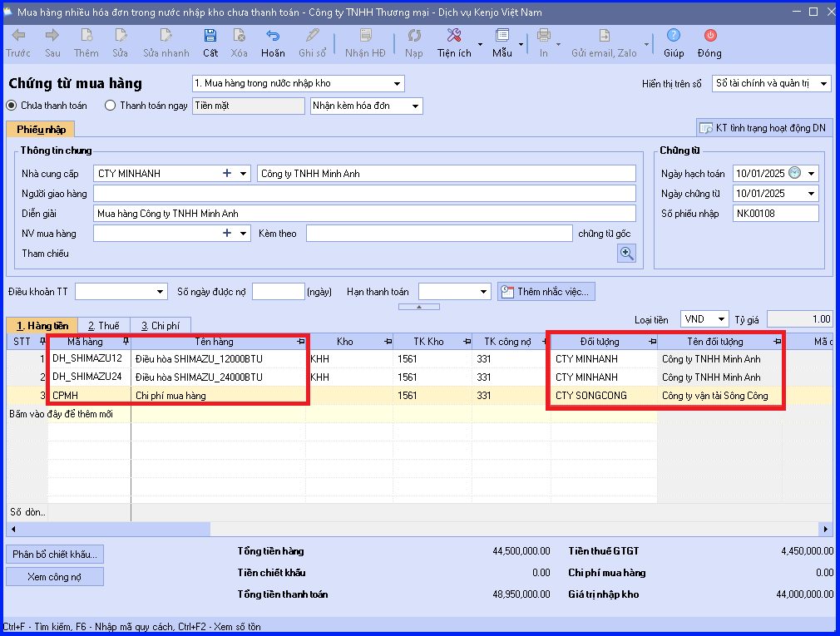Switch to the 2. Thuế tab

[x=103, y=326]
